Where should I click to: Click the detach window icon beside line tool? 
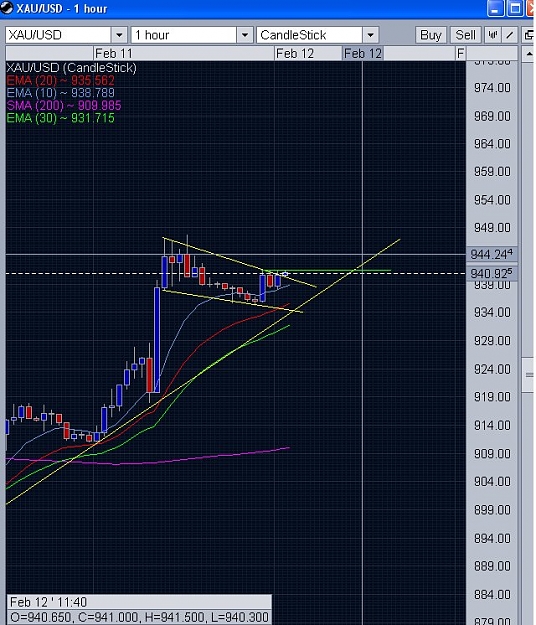click(x=528, y=35)
